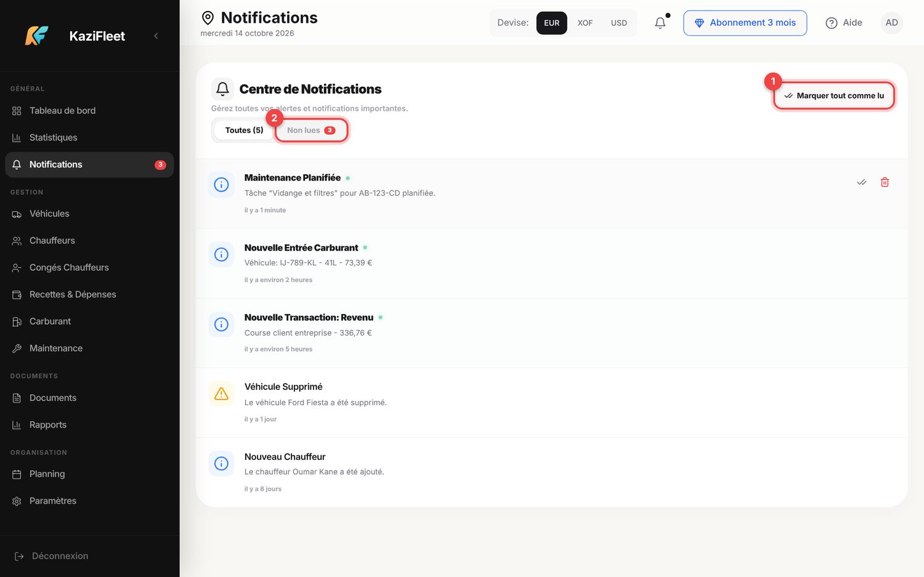Click the info icon of Maintenance Planifiée

tap(221, 185)
